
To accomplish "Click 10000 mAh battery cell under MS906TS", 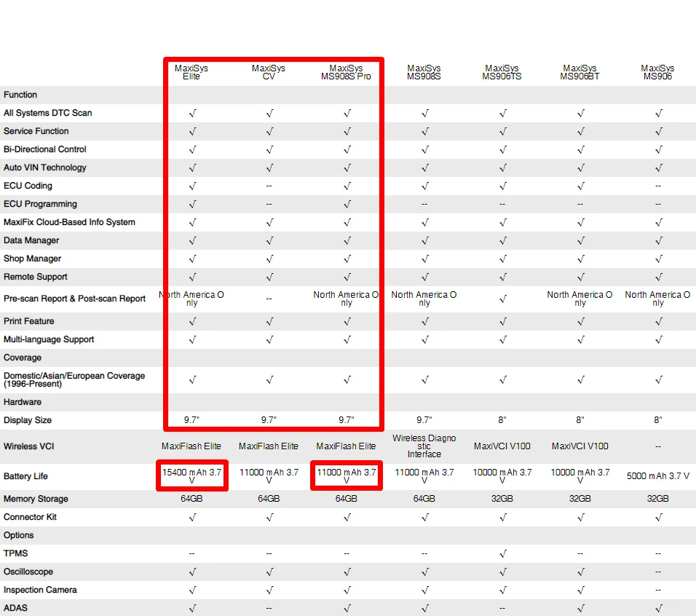I will [x=502, y=475].
